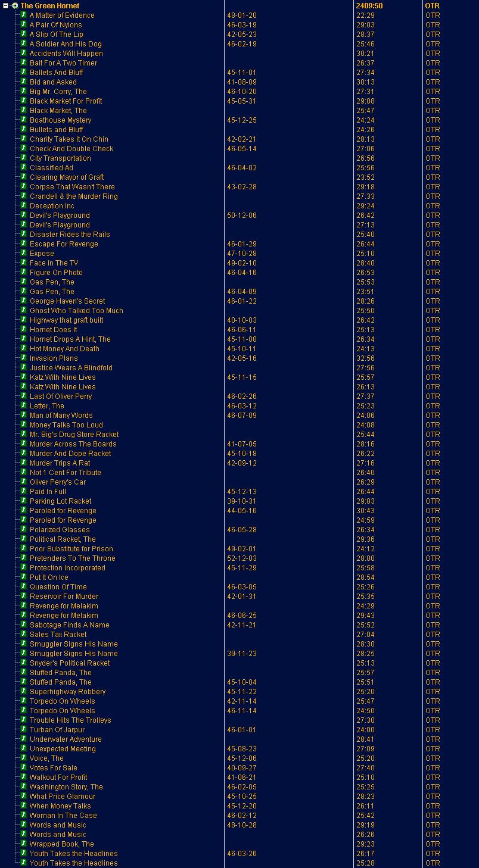Click music note icon for Invasion Plans
The width and height of the screenshot is (479, 868).
point(24,358)
